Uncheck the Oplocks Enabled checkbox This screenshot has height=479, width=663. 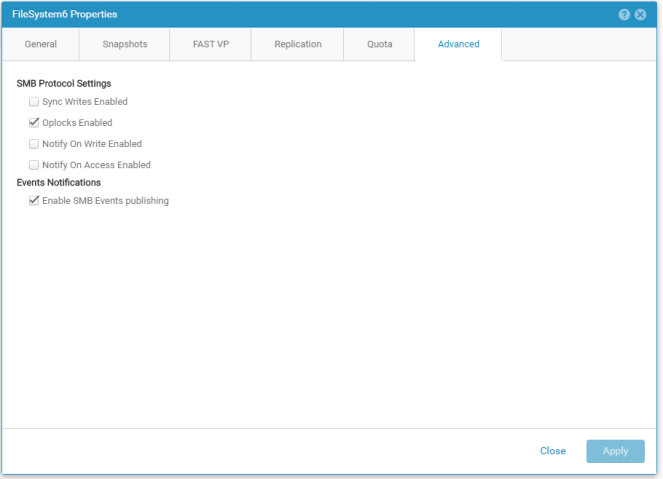(34, 123)
